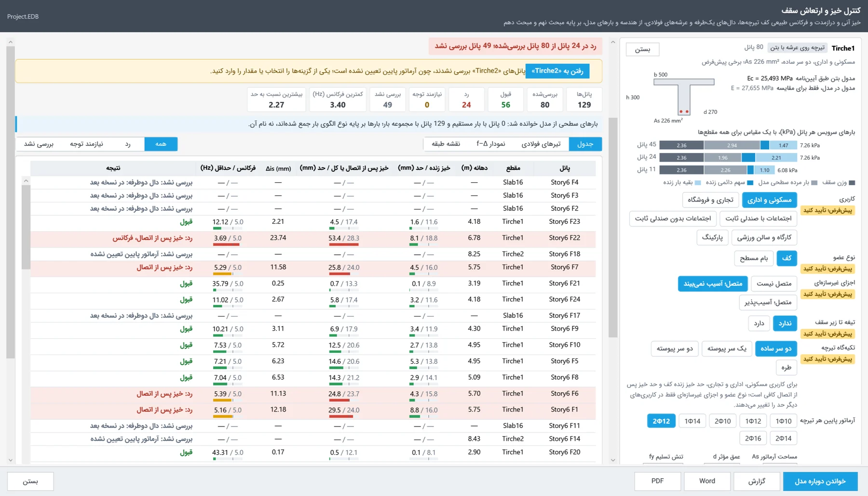Image resolution: width=868 pixels, height=496 pixels.
Task: Filter results by رد
Action: pos(127,144)
